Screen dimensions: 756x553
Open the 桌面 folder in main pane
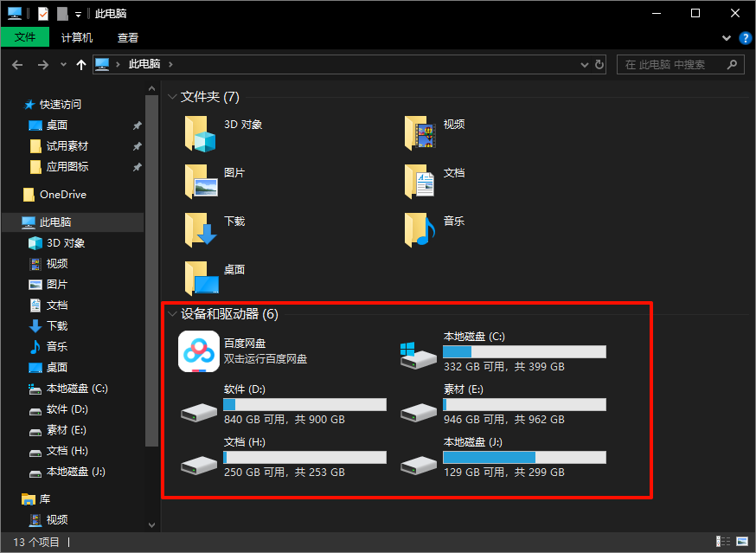202,278
